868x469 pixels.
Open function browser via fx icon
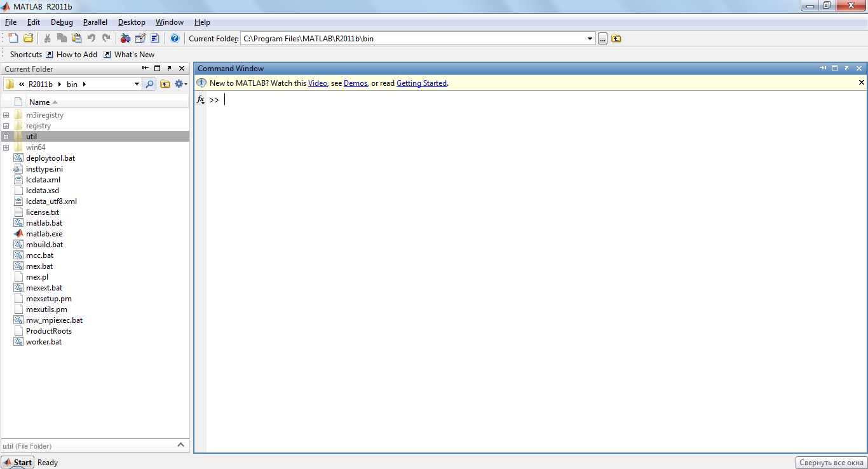click(x=201, y=100)
